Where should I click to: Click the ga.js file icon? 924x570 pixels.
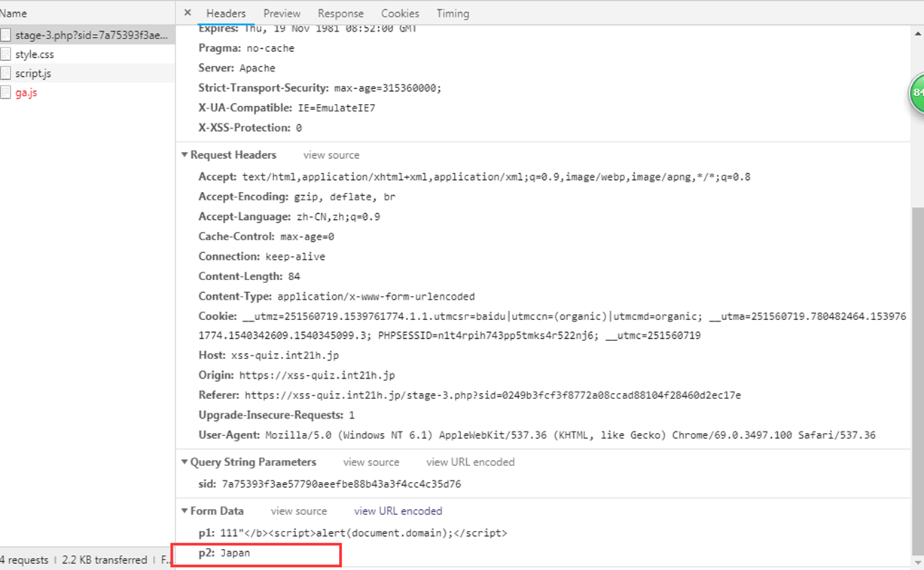point(6,93)
